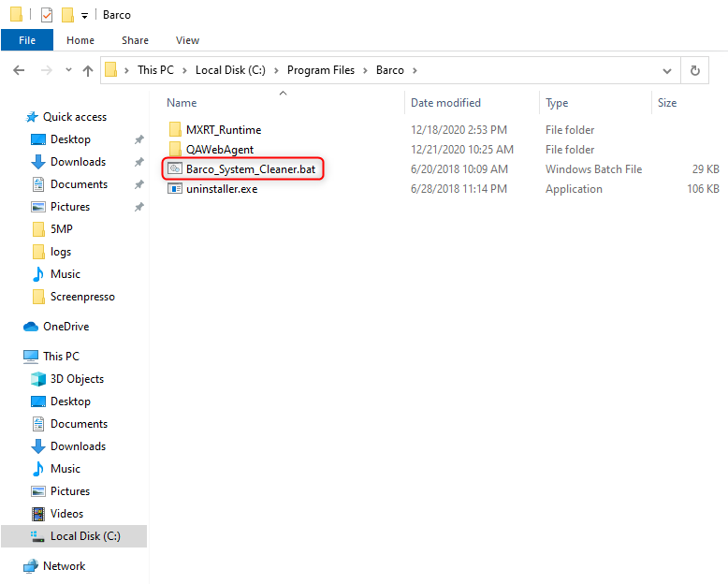Open 3D Objects under This PC
Screen dimensions: 728x584
[x=77, y=379]
